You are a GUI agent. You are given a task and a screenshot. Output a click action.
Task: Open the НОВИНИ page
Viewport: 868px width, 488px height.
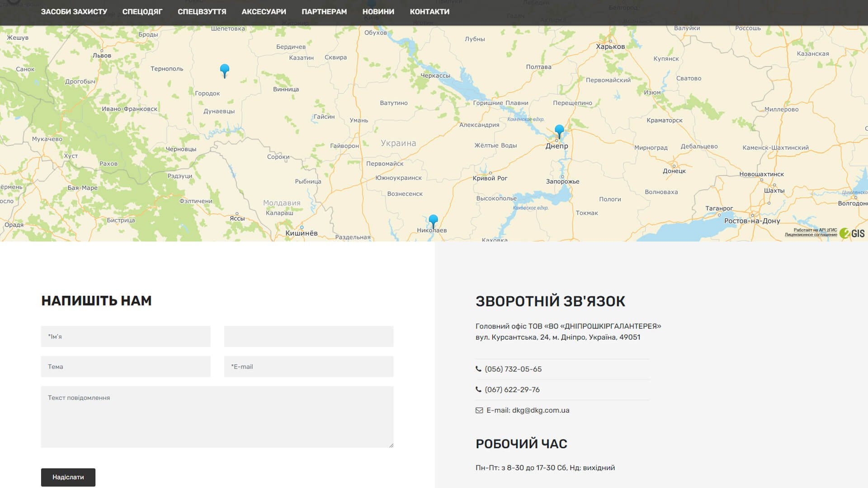(378, 12)
